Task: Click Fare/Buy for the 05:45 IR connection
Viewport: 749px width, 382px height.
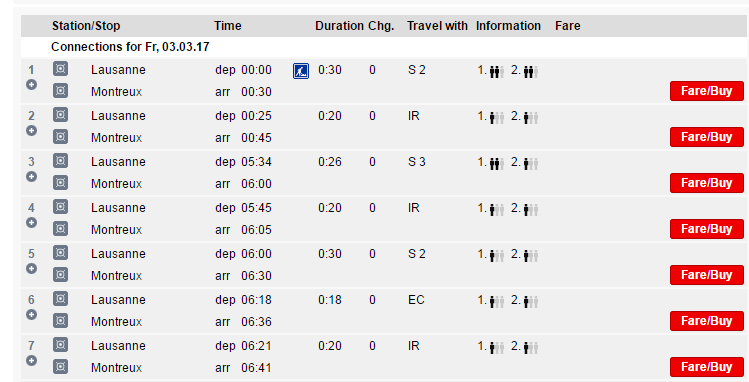Action: 706,229
